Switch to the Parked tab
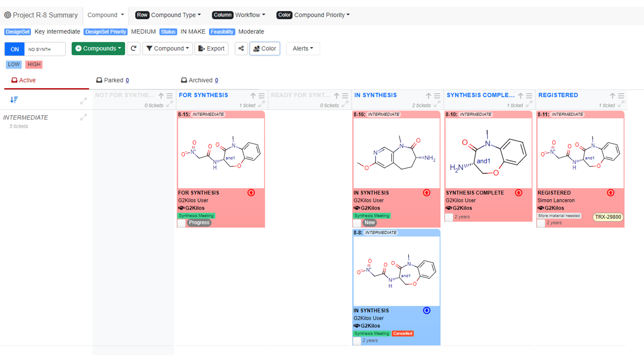The image size is (644, 362). [x=113, y=80]
